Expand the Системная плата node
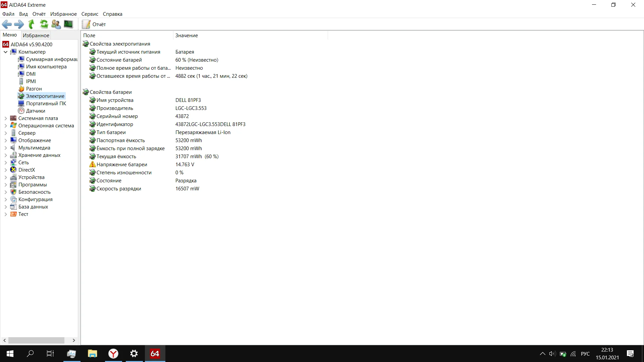The image size is (644, 362). click(x=6, y=118)
